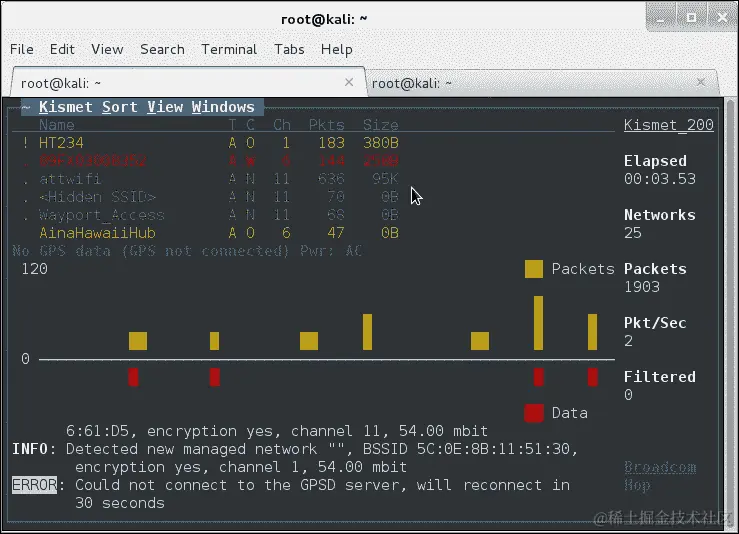Switch to the first root@kali tab
The height and width of the screenshot is (534, 739).
188,83
